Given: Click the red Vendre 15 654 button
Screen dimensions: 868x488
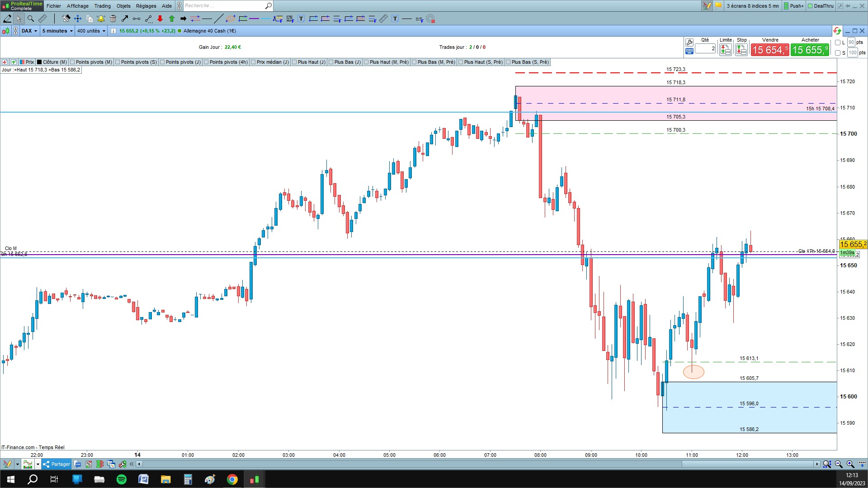Looking at the screenshot, I should tap(770, 50).
